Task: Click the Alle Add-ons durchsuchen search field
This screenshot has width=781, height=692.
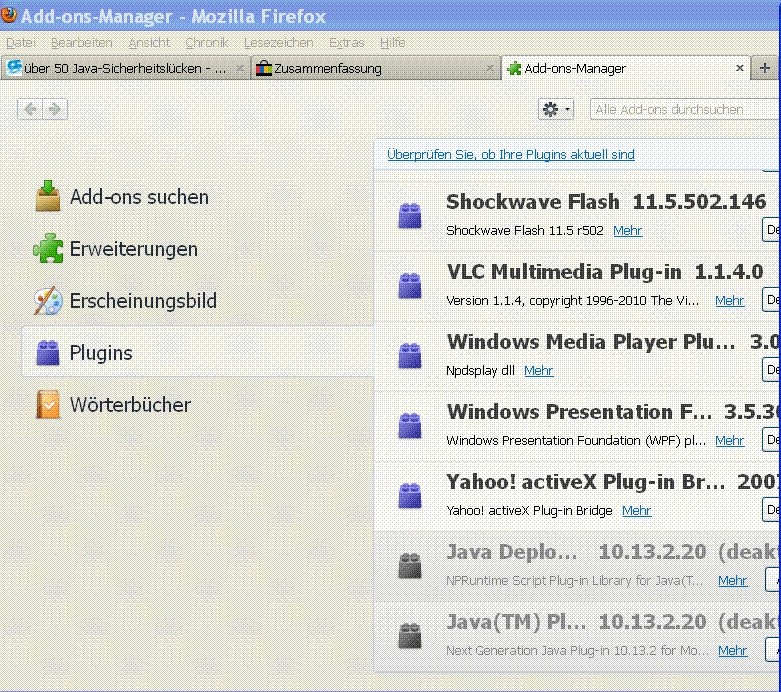Action: tap(680, 109)
